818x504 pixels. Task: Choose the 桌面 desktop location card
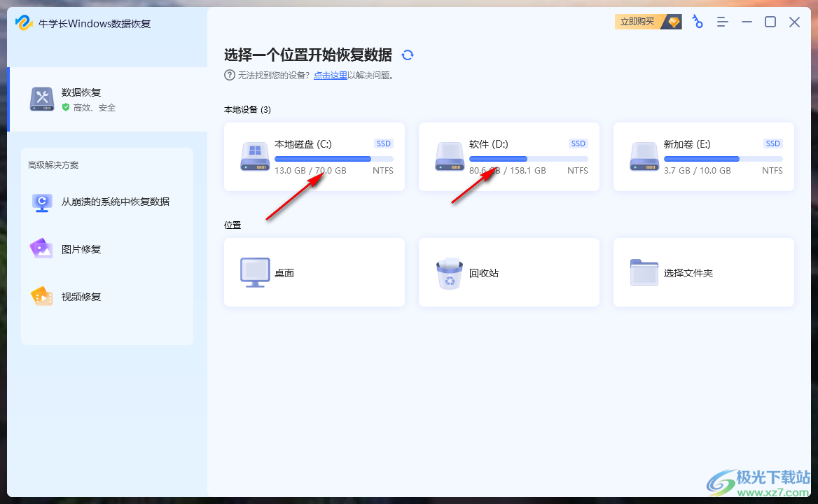point(314,272)
